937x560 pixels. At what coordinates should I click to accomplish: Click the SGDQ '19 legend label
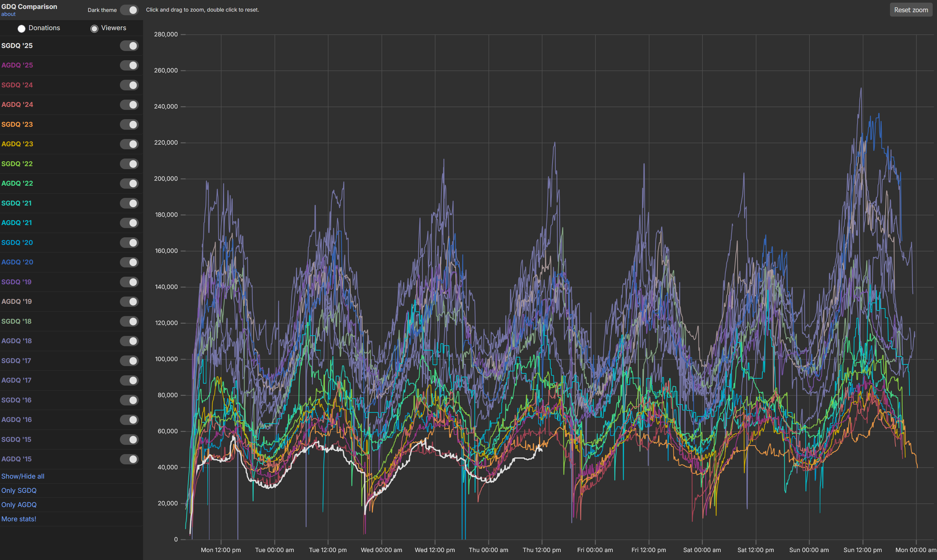coord(16,282)
